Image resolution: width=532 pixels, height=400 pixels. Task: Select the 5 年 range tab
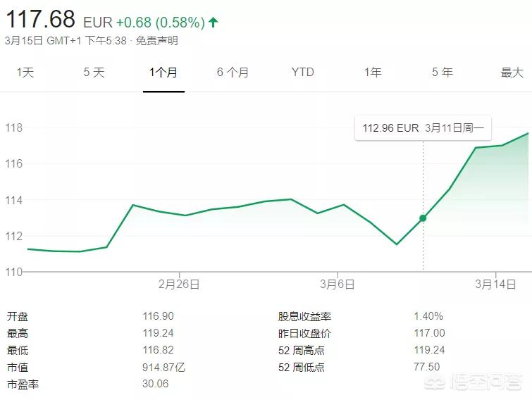pos(443,73)
